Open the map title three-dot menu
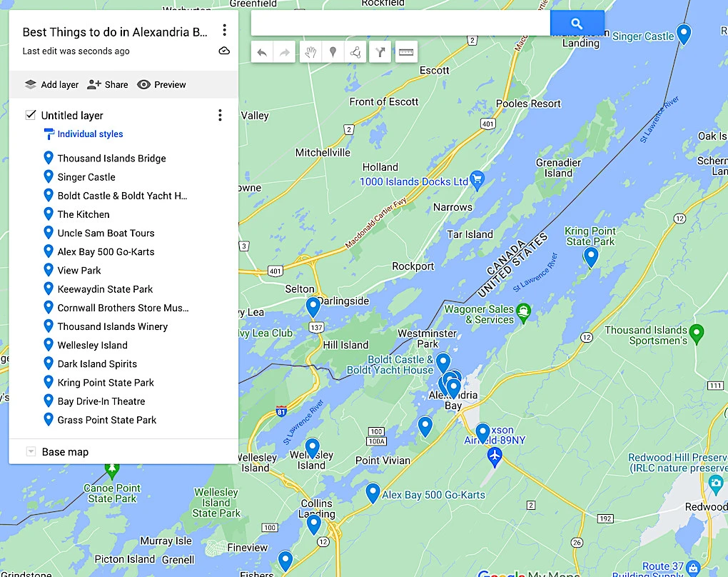728x577 pixels. click(224, 30)
